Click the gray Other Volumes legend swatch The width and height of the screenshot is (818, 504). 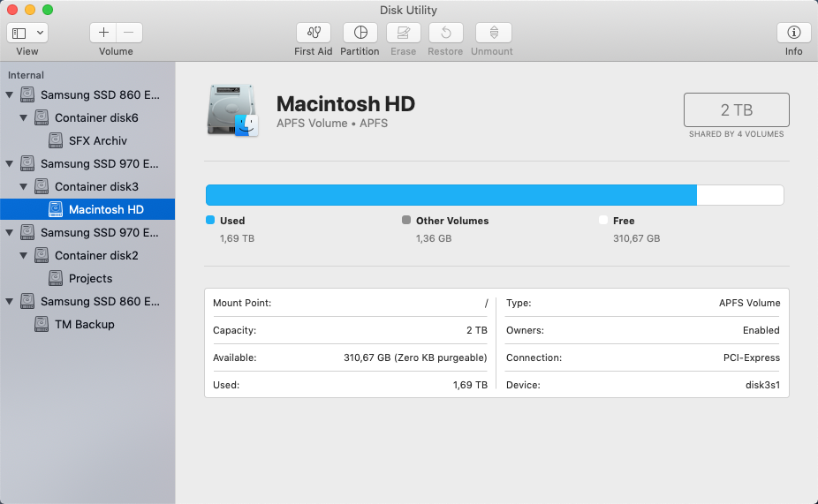[x=406, y=220]
